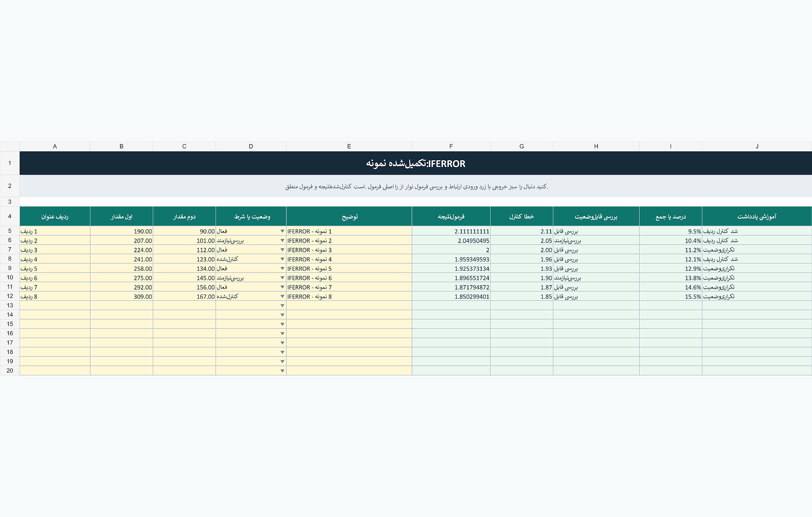812x517 pixels.
Task: Open the status dropdown arrow in row 5
Action: pyautogui.click(x=282, y=231)
